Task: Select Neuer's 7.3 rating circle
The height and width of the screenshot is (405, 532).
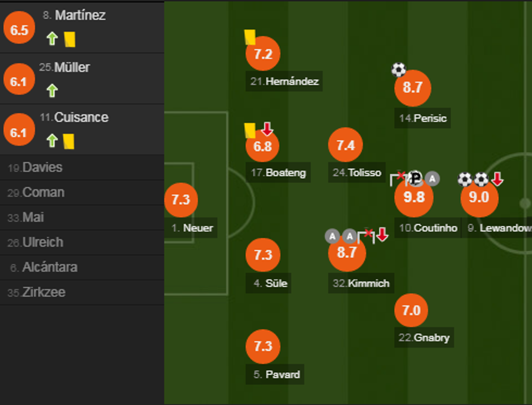Action: pos(181,200)
